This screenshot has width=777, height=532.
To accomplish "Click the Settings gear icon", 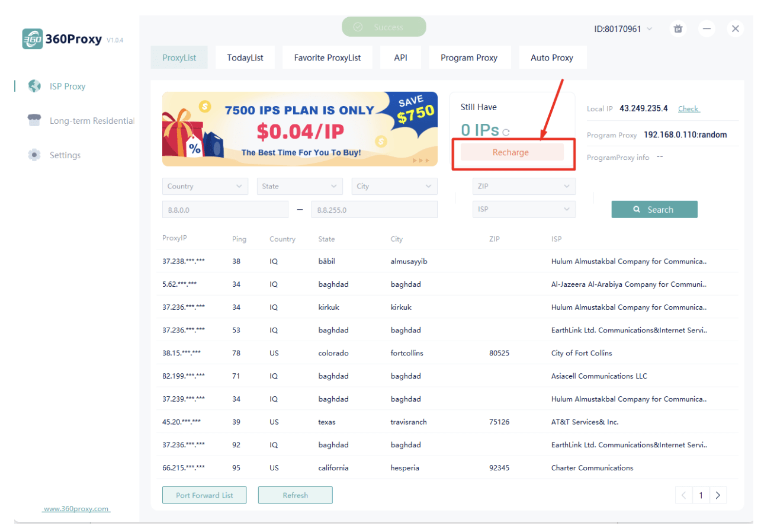I will pyautogui.click(x=34, y=155).
